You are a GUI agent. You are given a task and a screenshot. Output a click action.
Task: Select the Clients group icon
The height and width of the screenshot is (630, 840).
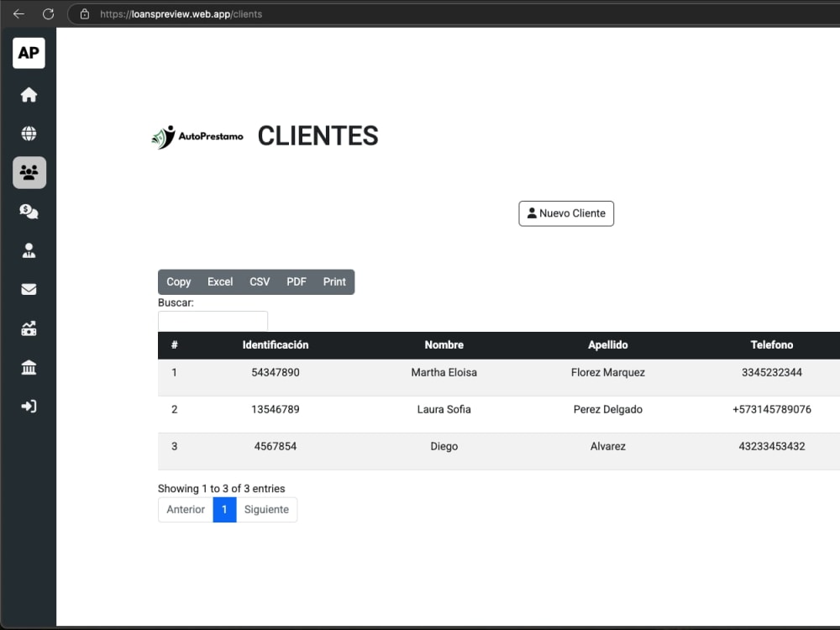(x=29, y=172)
